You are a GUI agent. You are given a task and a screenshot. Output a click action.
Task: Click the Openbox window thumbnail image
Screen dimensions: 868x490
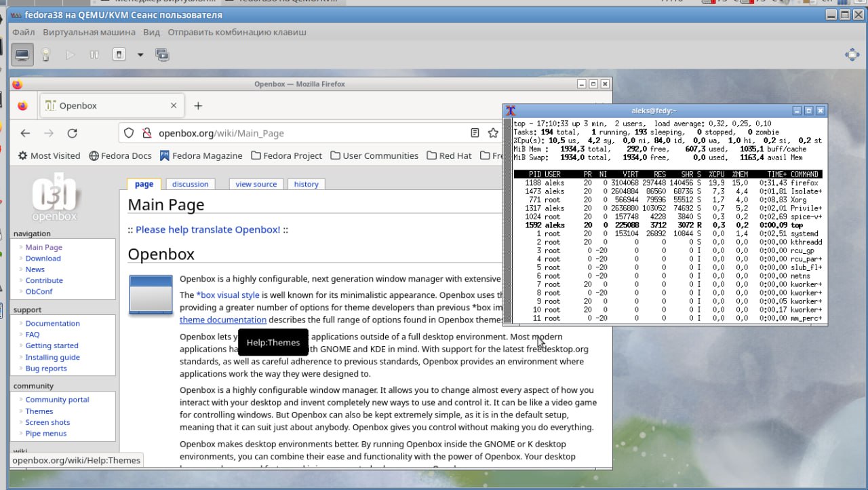coord(151,295)
